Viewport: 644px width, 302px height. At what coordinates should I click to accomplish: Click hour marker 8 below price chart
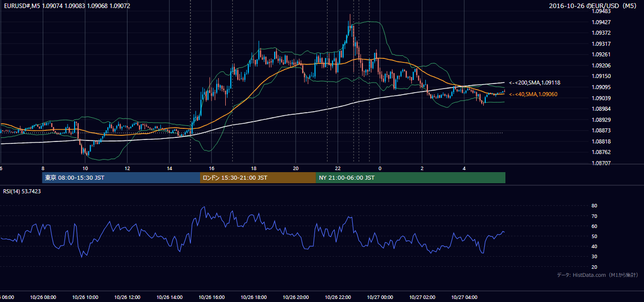point(43,168)
